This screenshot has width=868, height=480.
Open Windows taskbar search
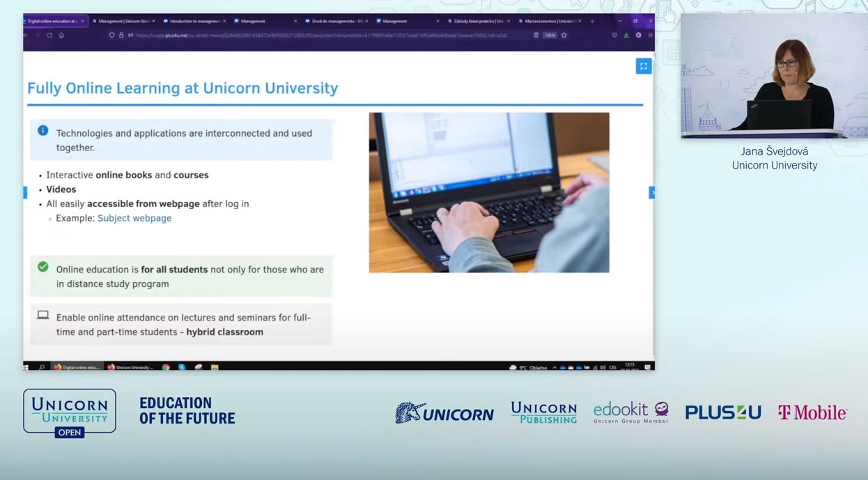point(42,366)
